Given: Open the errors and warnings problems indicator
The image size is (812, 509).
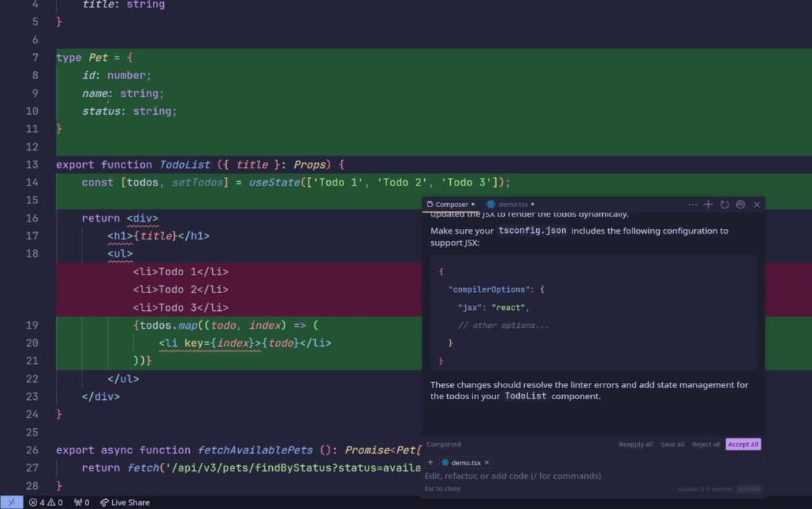Looking at the screenshot, I should tap(45, 502).
